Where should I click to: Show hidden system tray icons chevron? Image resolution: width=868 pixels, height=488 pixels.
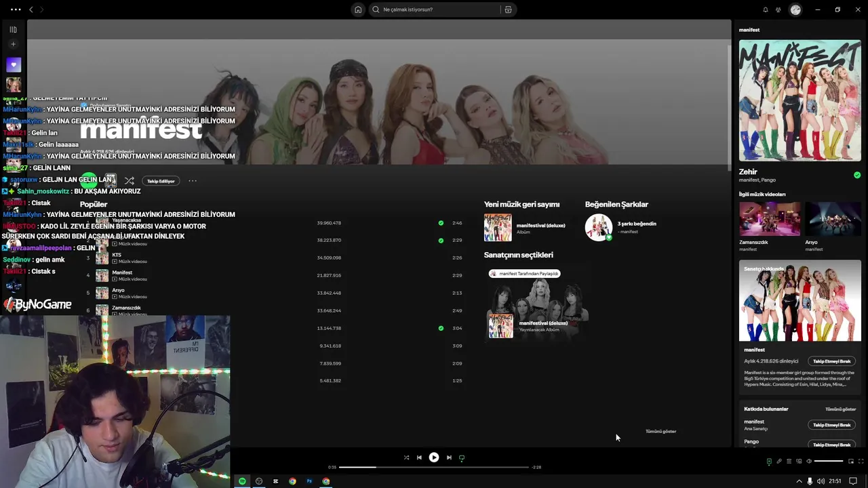[x=798, y=481]
